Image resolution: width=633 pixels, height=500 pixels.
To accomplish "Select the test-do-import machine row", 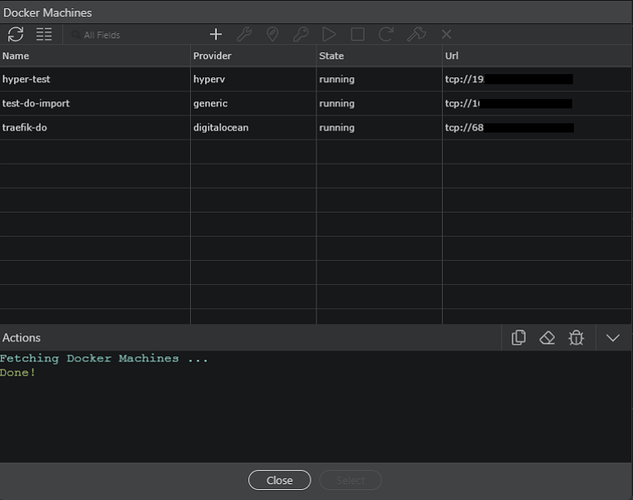I will click(316, 103).
